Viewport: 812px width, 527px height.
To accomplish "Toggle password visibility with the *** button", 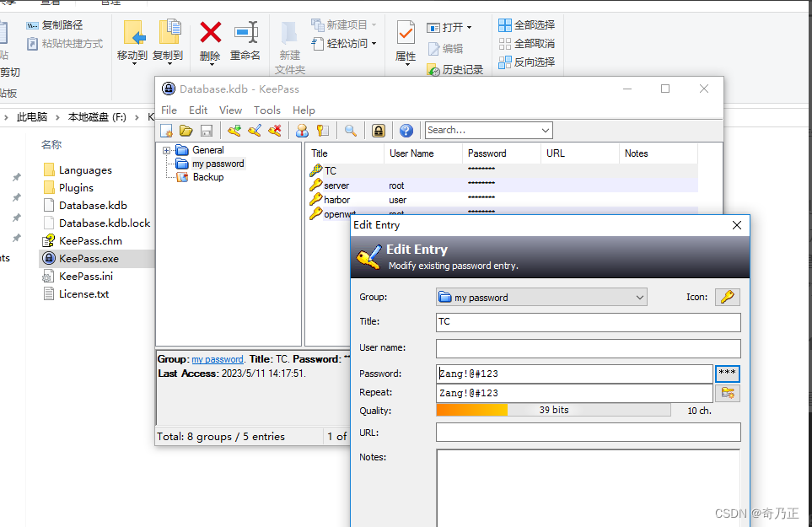I will [728, 374].
